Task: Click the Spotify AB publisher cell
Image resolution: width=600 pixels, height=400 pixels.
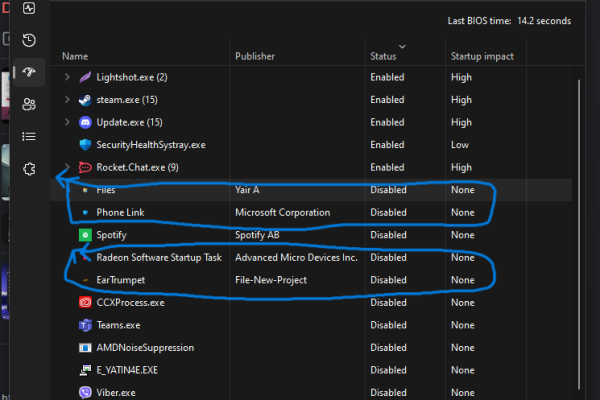Action: tap(257, 235)
